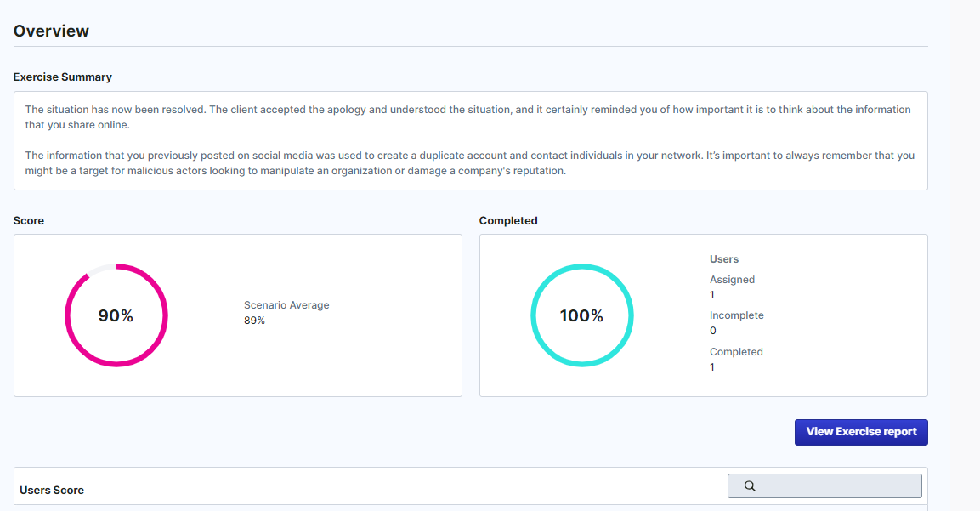Click the Users heading in the Completed card
This screenshot has width=980, height=511.
[x=724, y=259]
